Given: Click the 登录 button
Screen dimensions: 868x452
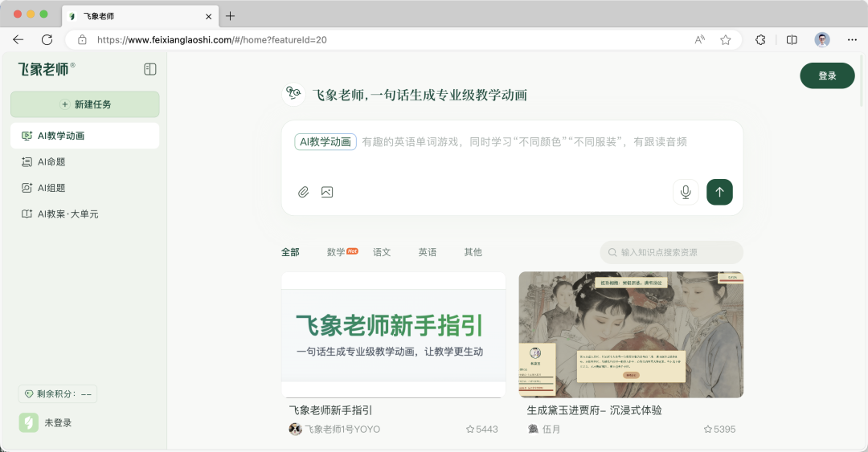Looking at the screenshot, I should click(x=827, y=75).
